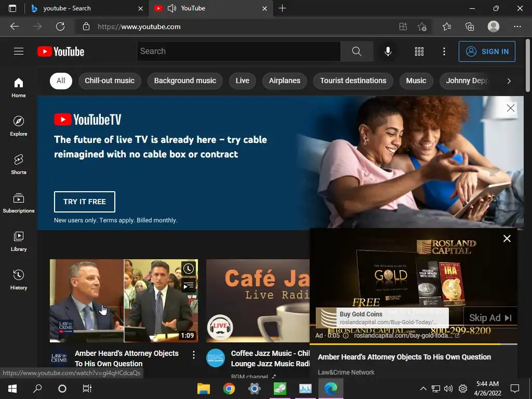Activate voice search microphone
This screenshot has width=532, height=399.
[388, 51]
